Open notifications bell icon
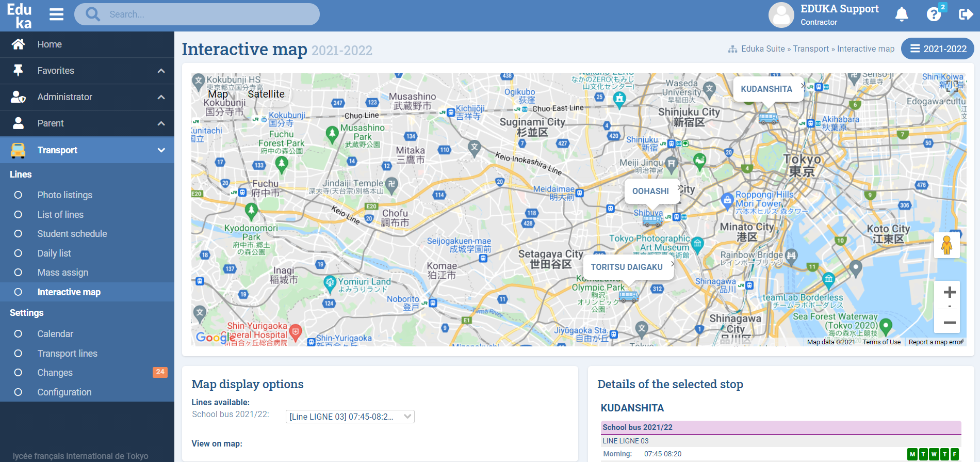 click(902, 14)
